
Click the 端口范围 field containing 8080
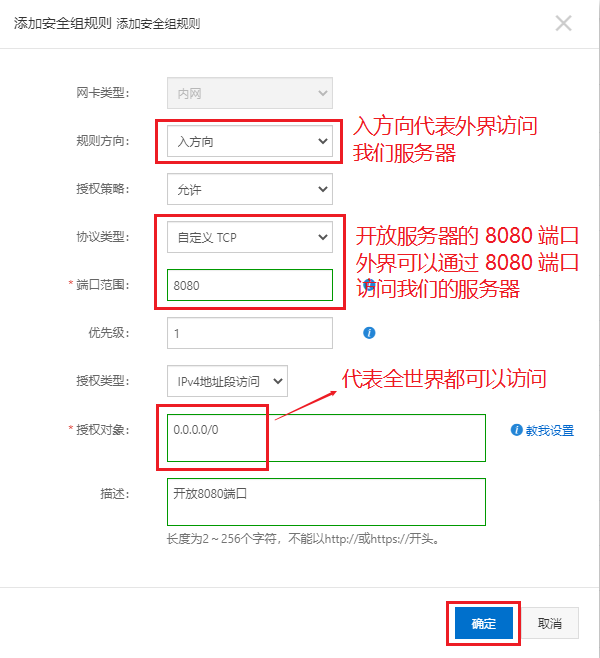[x=250, y=285]
